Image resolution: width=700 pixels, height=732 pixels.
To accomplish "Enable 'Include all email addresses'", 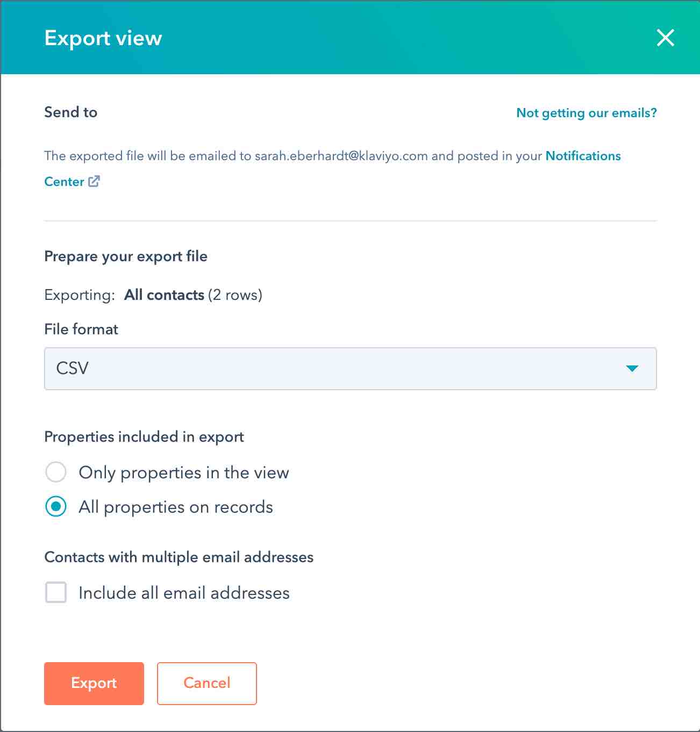I will 55,593.
